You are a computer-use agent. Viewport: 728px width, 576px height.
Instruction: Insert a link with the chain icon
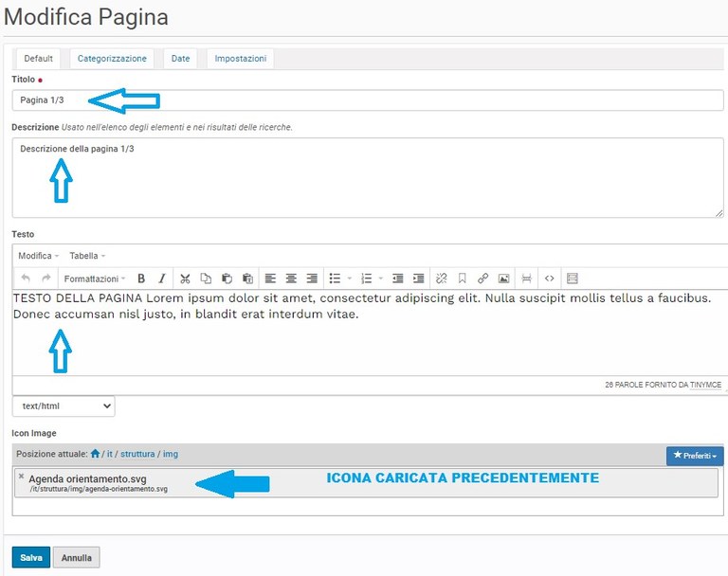click(x=482, y=279)
